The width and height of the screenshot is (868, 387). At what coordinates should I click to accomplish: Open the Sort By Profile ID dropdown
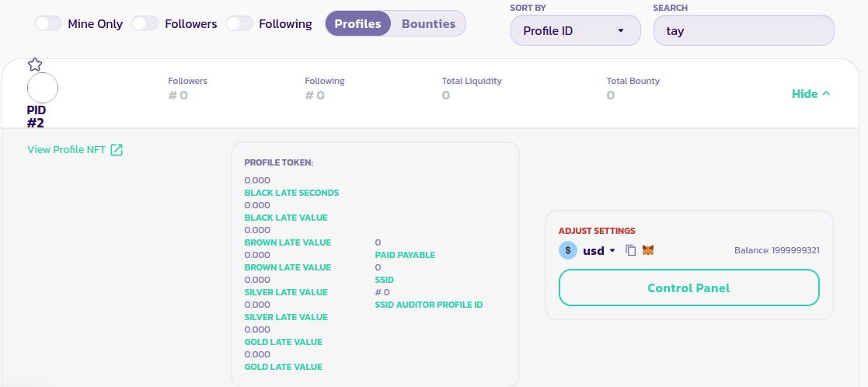[575, 31]
